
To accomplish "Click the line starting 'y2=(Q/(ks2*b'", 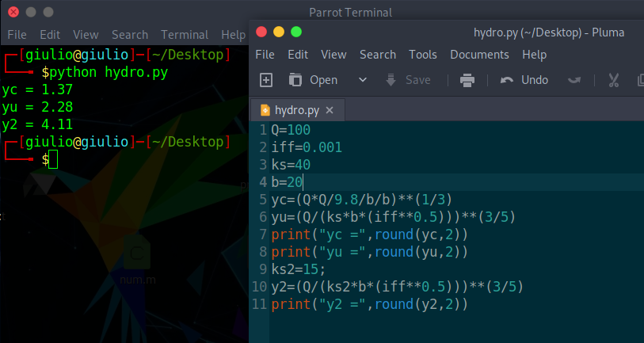I will pos(397,287).
